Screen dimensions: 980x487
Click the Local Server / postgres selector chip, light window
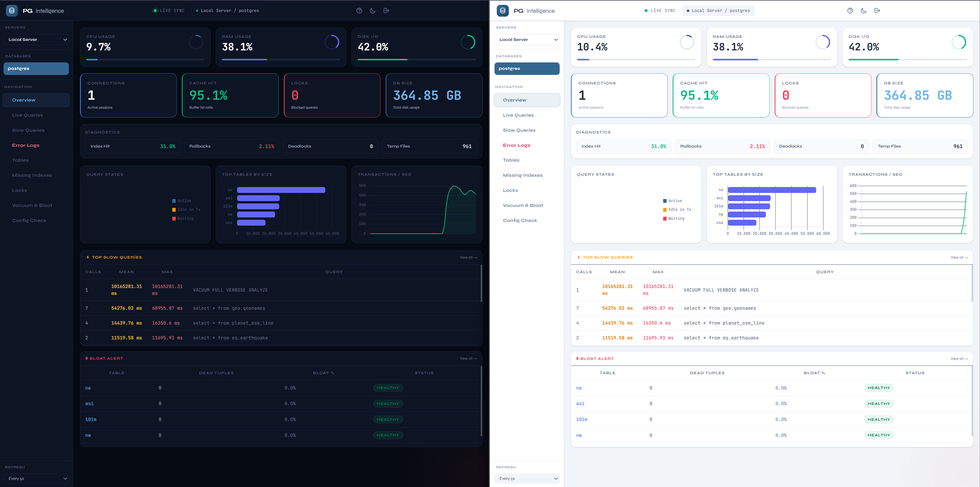(x=718, y=11)
